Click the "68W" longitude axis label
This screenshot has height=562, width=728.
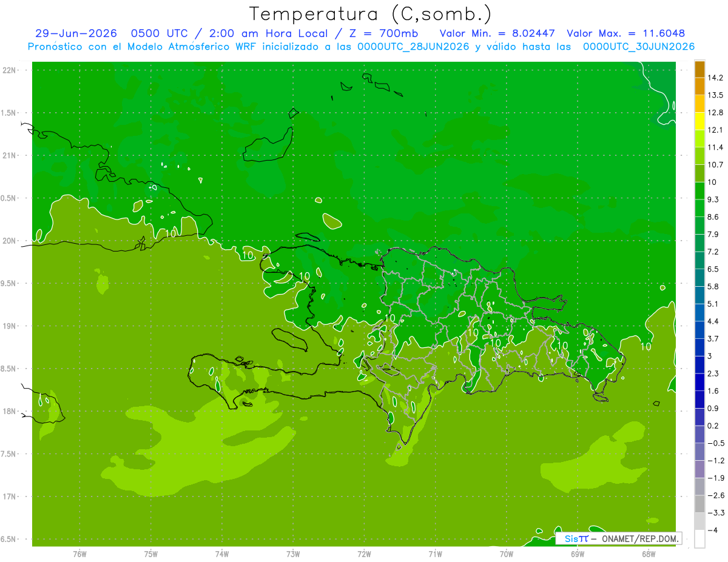[x=649, y=554]
